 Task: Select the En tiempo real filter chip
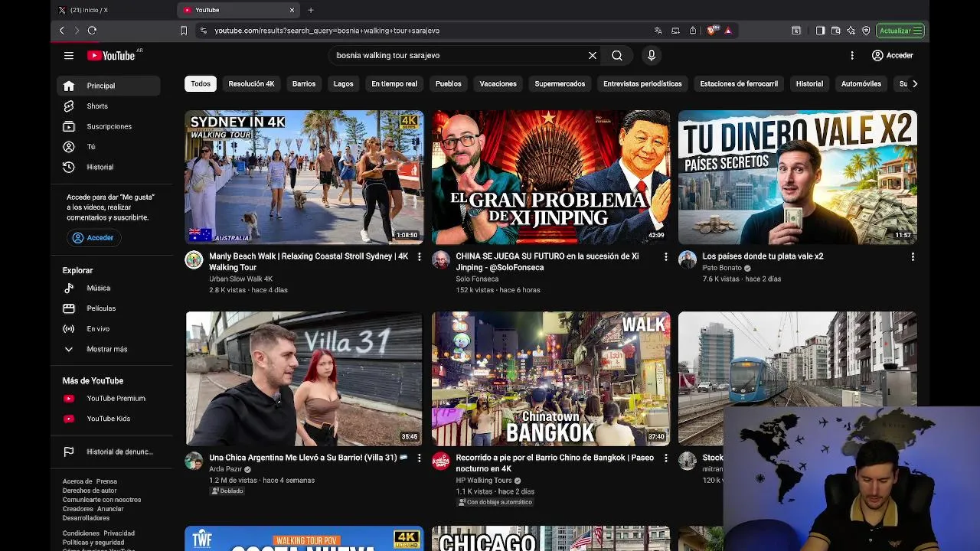394,83
